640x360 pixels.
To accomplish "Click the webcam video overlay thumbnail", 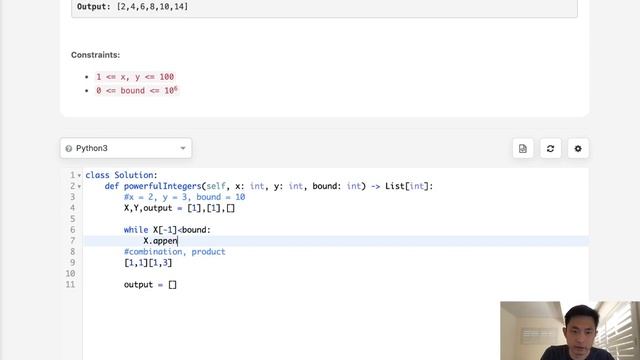I will tap(570, 331).
